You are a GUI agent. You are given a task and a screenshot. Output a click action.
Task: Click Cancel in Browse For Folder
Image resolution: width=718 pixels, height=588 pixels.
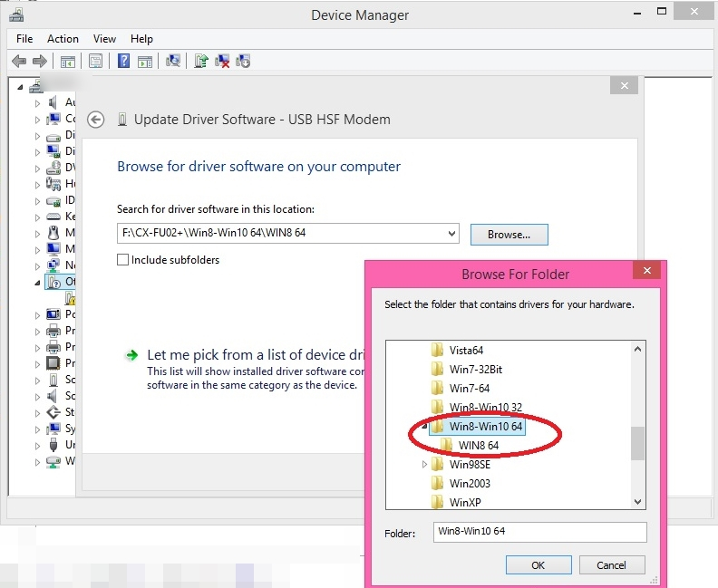(612, 565)
